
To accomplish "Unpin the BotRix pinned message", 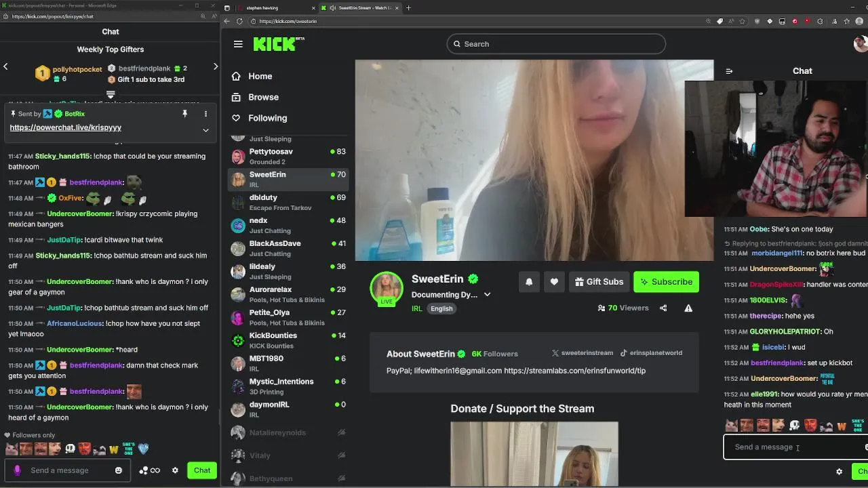I will point(184,114).
